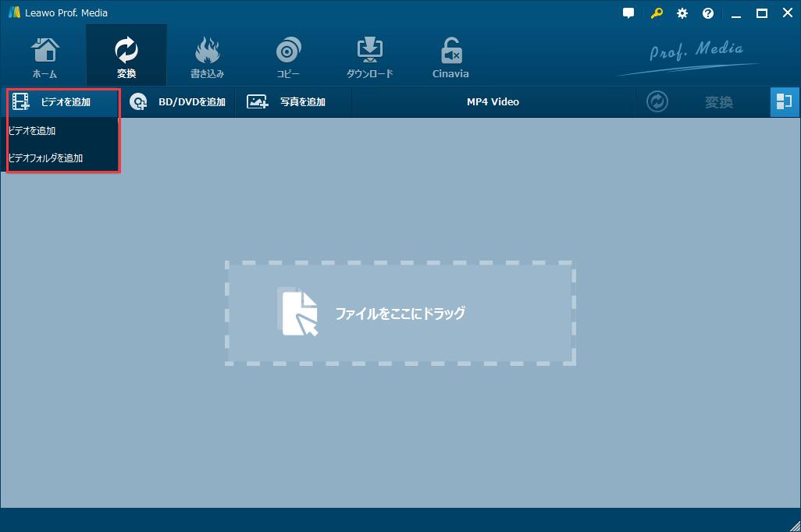Open the MP4 Video format dropdown
Image resolution: width=801 pixels, height=532 pixels.
tap(493, 102)
